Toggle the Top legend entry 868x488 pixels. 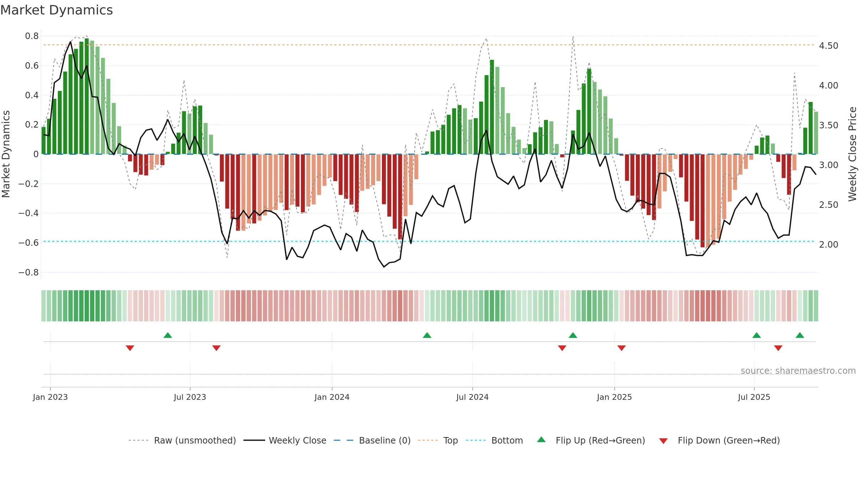click(438, 440)
